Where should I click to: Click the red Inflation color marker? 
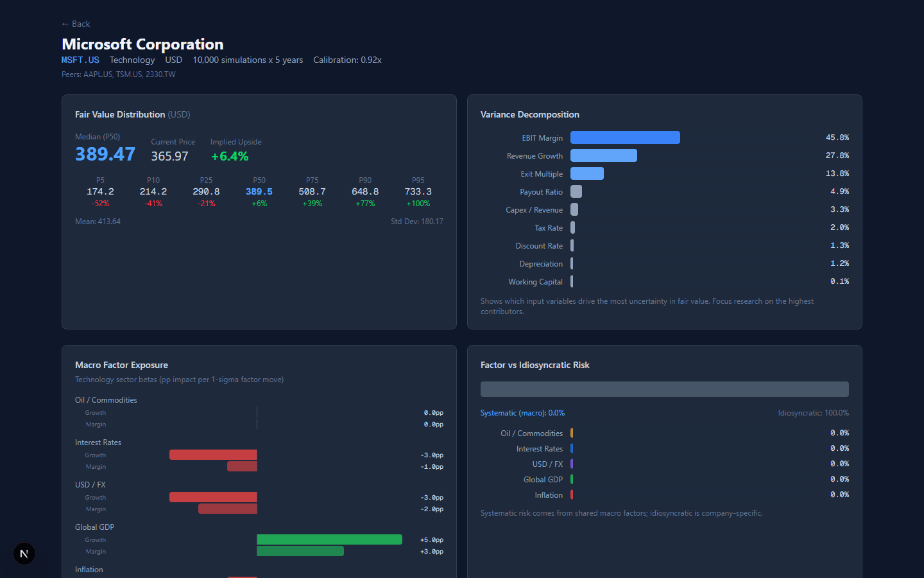point(572,495)
